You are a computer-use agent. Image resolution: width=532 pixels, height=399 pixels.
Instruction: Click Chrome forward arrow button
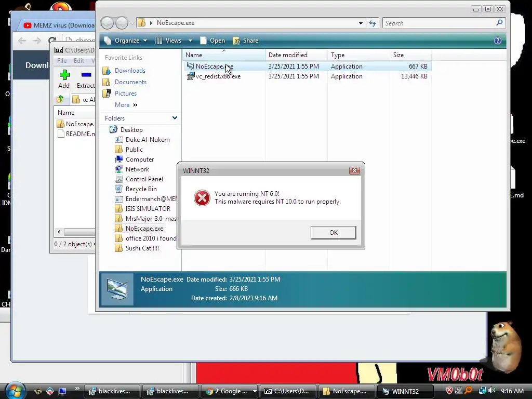coord(37,41)
